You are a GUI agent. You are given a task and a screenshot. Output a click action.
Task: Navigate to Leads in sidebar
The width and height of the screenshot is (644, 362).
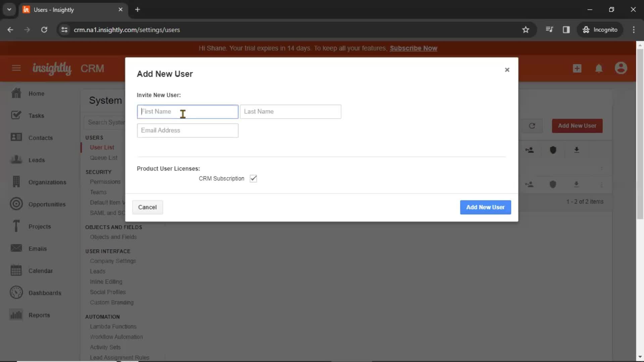36,160
